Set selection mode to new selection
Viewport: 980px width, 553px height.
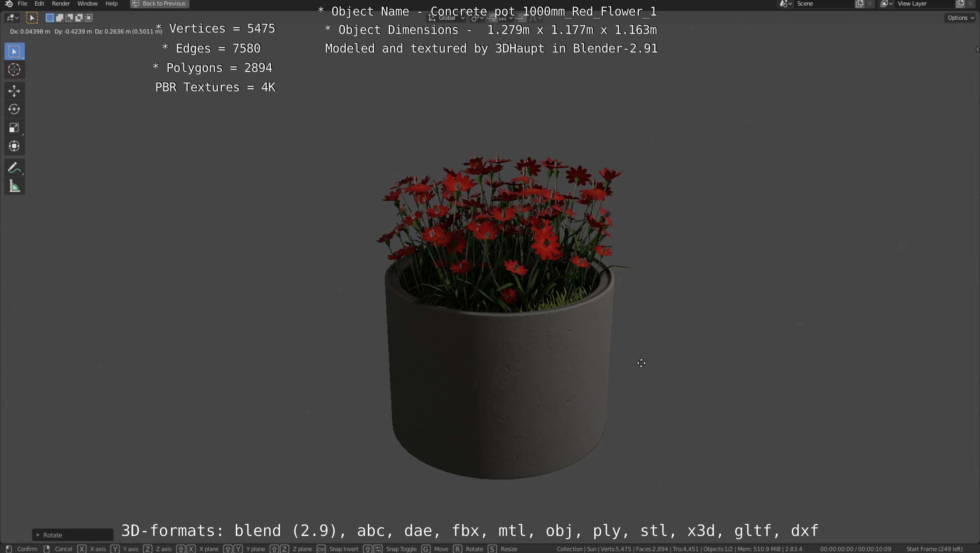(x=50, y=18)
